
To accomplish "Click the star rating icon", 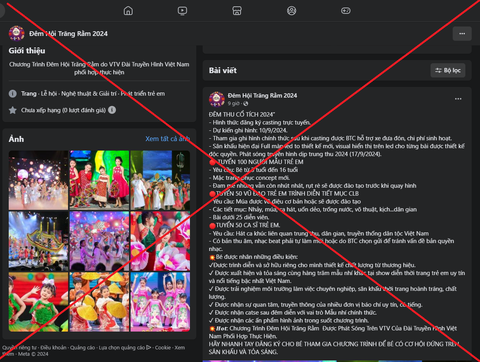I will [13, 110].
